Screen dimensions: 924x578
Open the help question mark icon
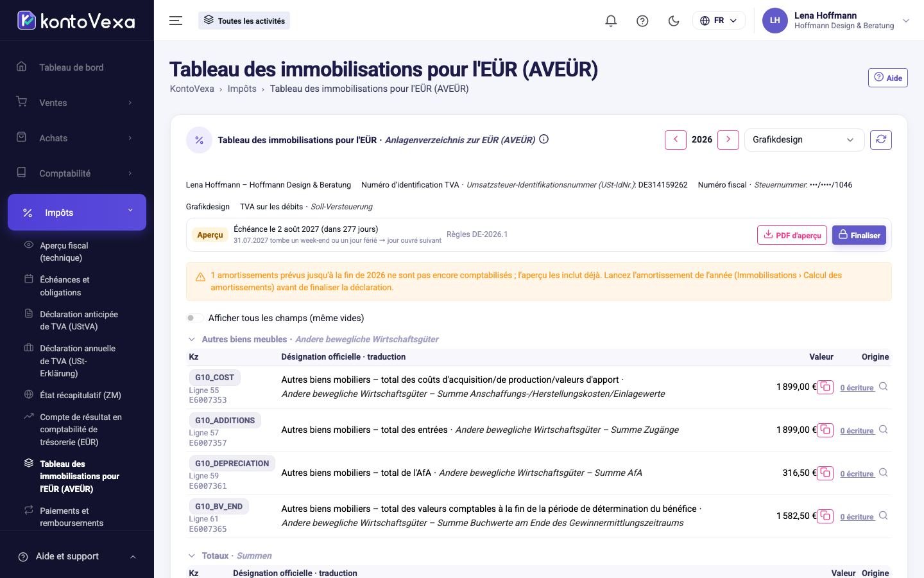(x=642, y=21)
